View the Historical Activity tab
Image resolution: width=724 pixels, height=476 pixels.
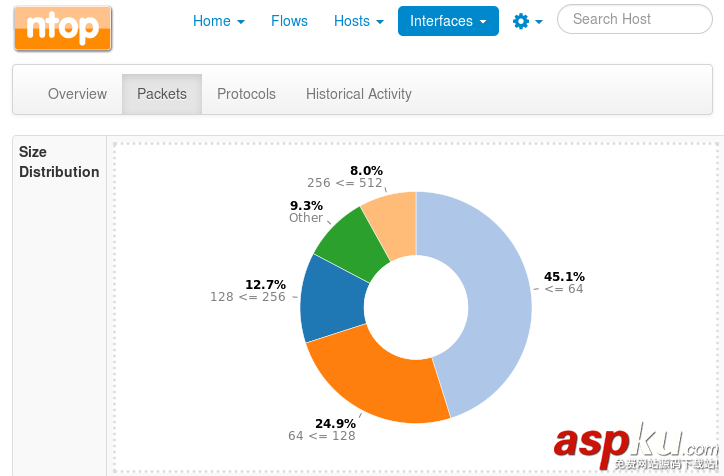click(358, 94)
